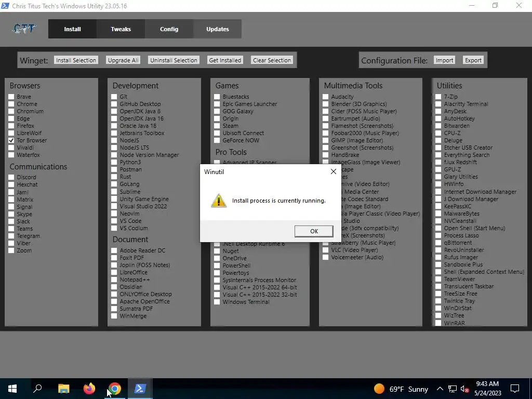Check the VLC (Video Player) checkbox
This screenshot has width=532, height=399.
(x=325, y=250)
